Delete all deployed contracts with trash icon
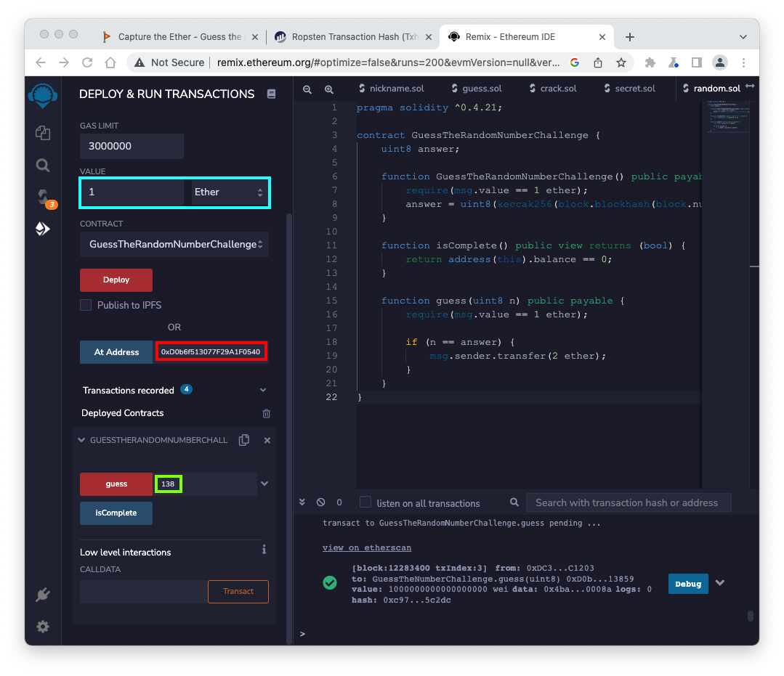The width and height of the screenshot is (784, 676). (267, 413)
